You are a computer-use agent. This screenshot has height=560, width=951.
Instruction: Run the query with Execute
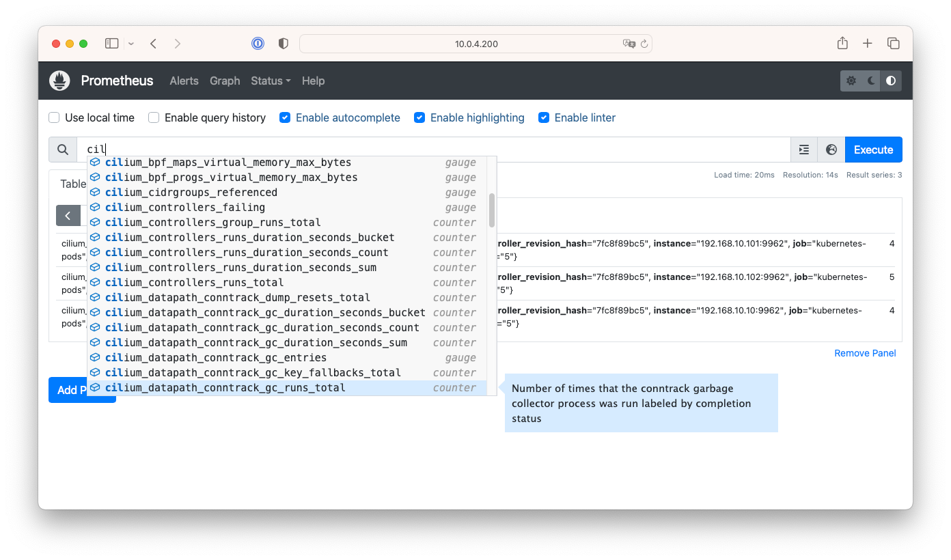click(x=873, y=150)
